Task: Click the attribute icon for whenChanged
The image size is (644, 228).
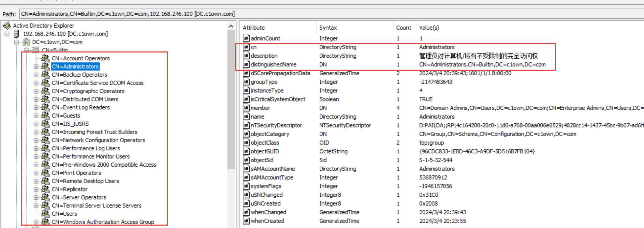Action: [246, 212]
